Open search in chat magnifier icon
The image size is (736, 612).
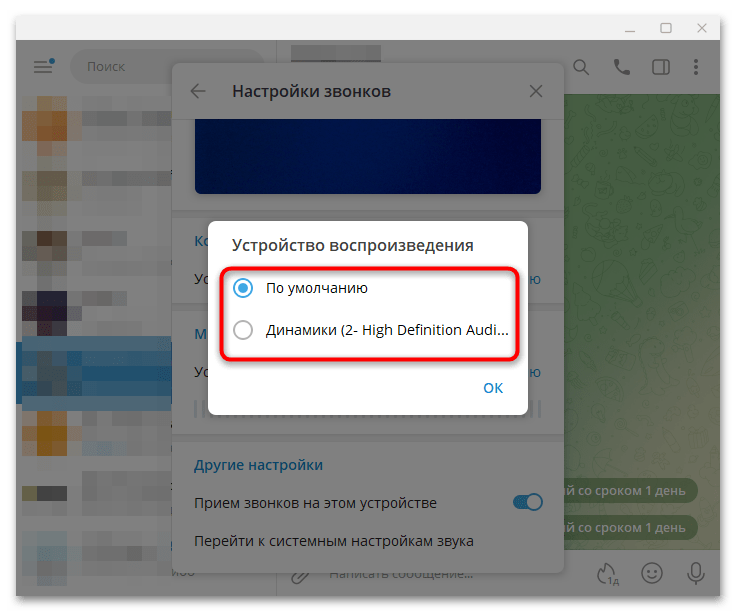coord(581,67)
